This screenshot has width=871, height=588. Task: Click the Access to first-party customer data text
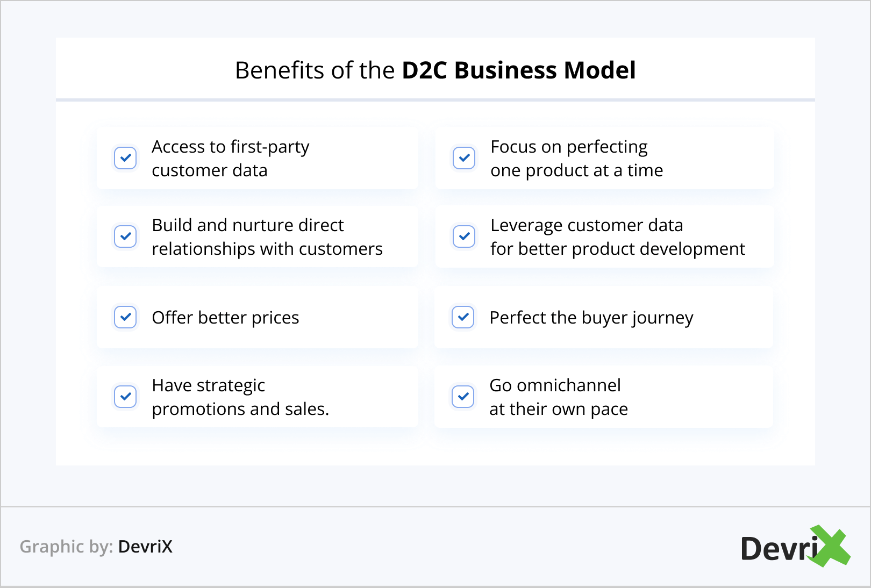tap(230, 159)
